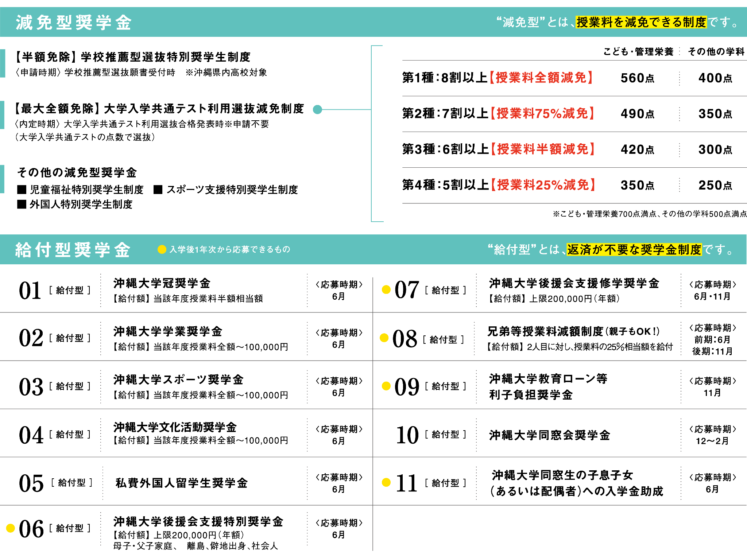
Task: Click the yellow dot next to scholarship 07
Action: 386,289
